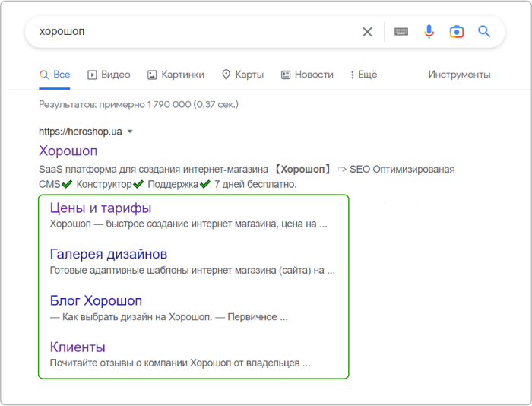Clear the search query with the X icon
This screenshot has width=532, height=406.
coord(367,32)
